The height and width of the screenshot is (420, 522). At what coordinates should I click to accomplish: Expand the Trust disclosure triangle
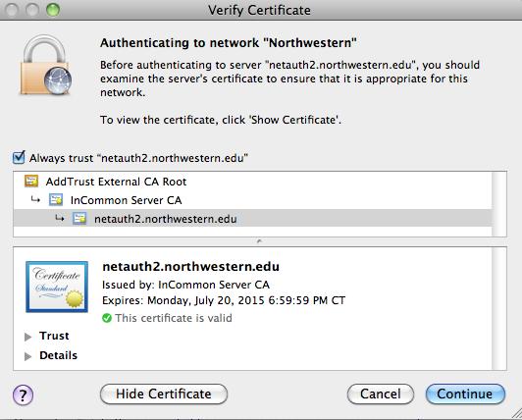tap(27, 337)
